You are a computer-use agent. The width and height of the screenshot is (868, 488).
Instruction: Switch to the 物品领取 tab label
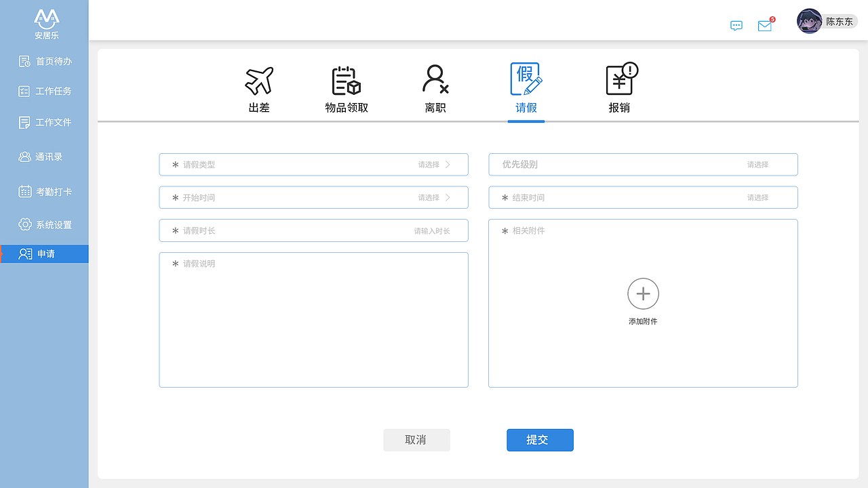pos(347,108)
